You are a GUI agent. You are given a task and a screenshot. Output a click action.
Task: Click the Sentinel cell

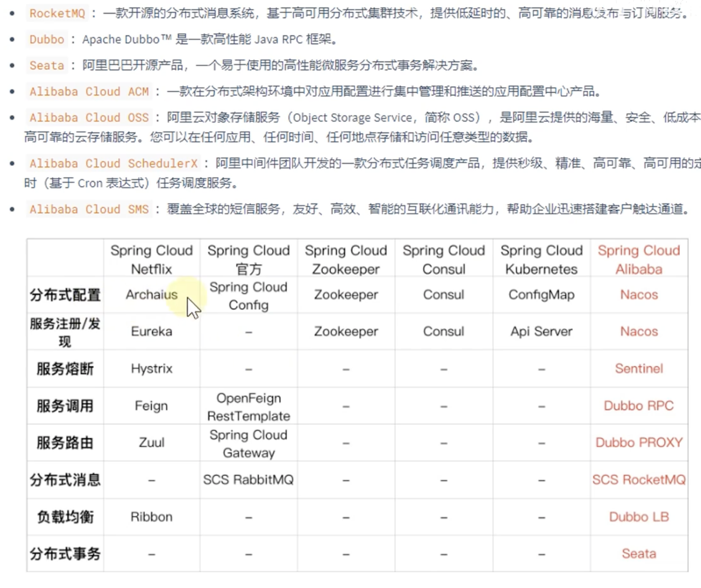[639, 369]
